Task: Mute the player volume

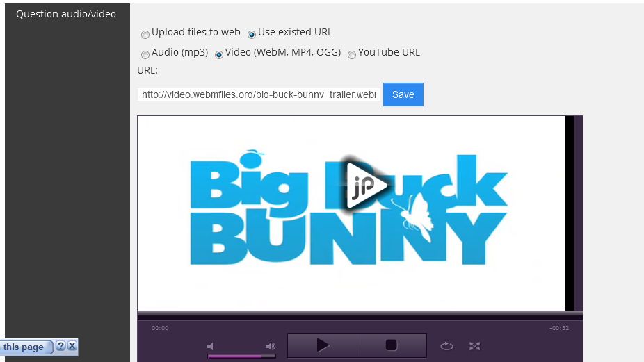Action: pyautogui.click(x=210, y=347)
